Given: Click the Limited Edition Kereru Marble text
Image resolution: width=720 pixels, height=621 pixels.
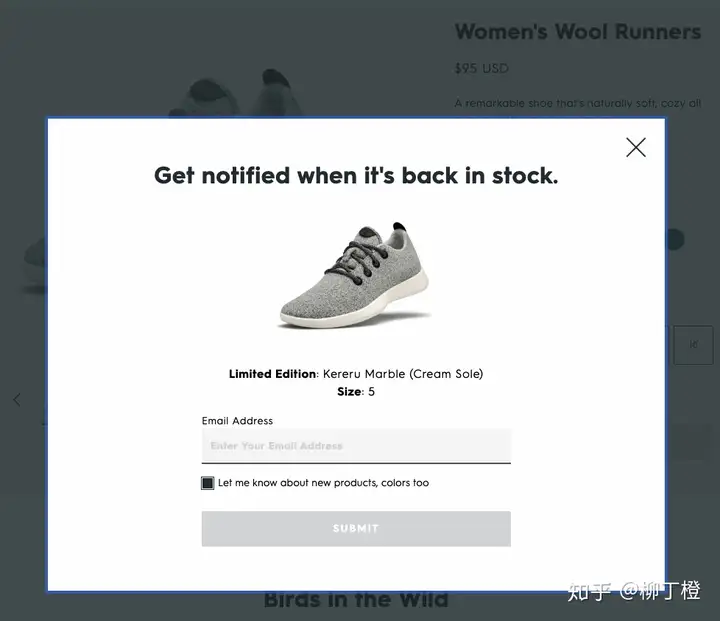Looking at the screenshot, I should pyautogui.click(x=356, y=374).
